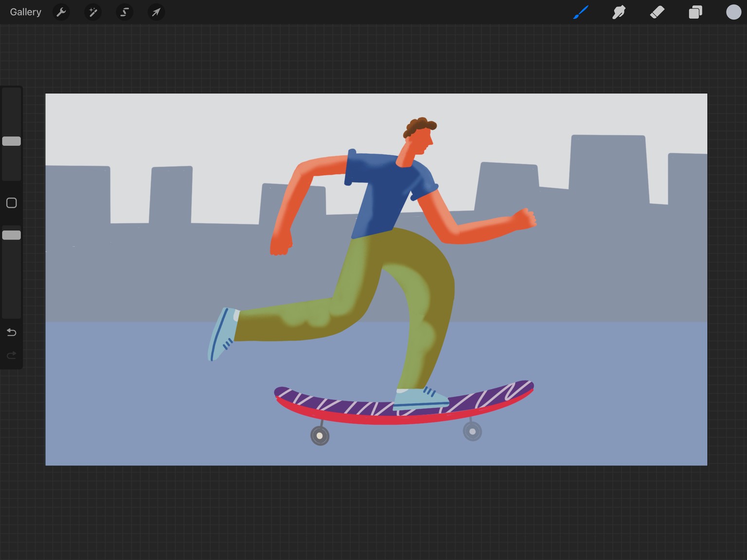The height and width of the screenshot is (560, 747).
Task: Click the brush size slider handle
Action: (12, 141)
